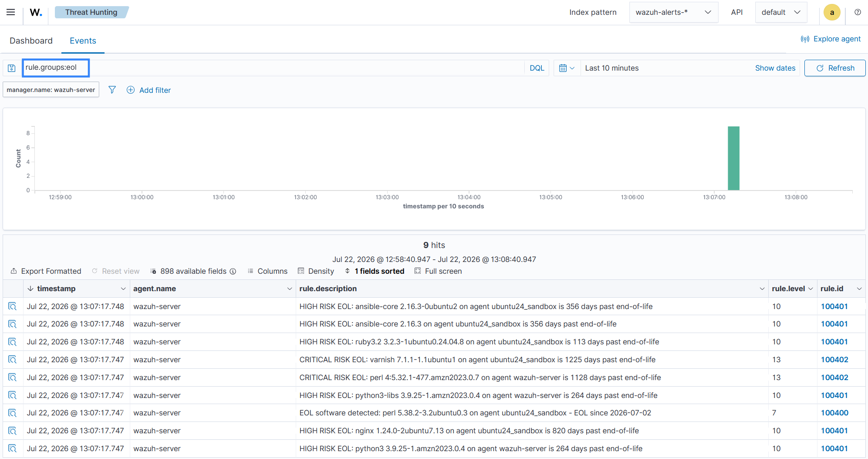Expand the wazuh-alerts-* index pattern dropdown
This screenshot has height=459, width=868.
pyautogui.click(x=673, y=12)
